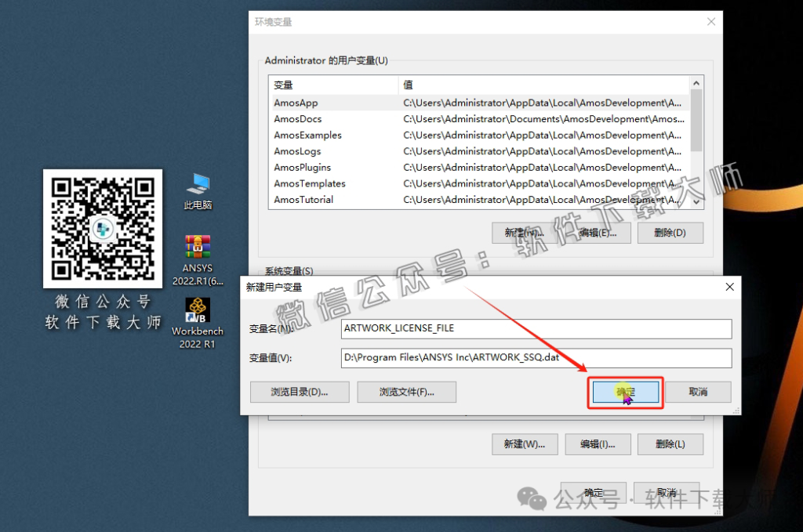Click the 删除(L) button

(x=670, y=444)
